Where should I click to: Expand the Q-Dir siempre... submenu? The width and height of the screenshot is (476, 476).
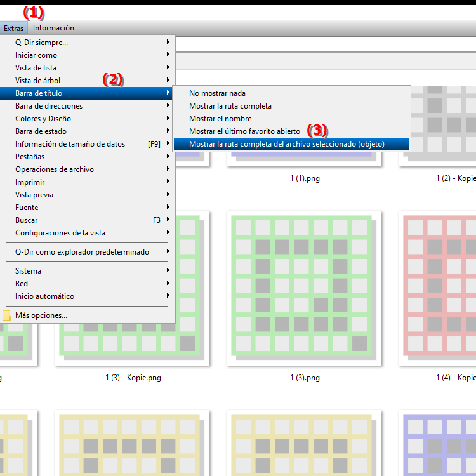[88, 42]
